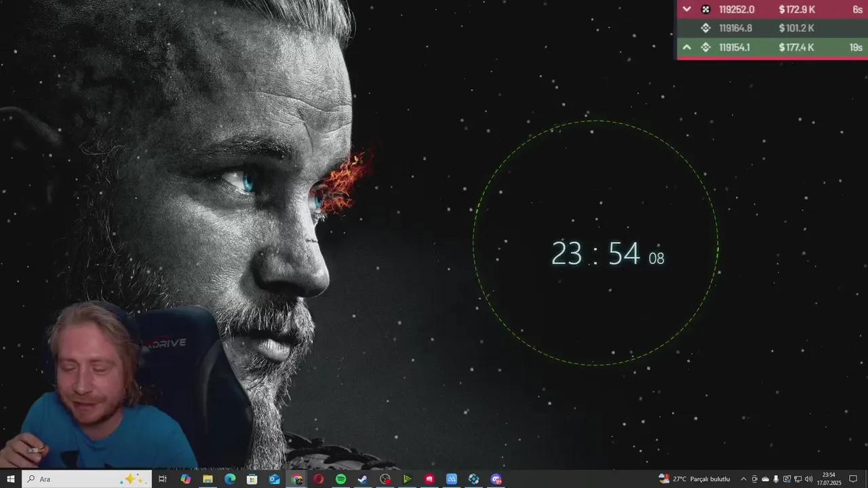Open Outlook from the taskbar
The width and height of the screenshot is (868, 488).
pos(274,479)
